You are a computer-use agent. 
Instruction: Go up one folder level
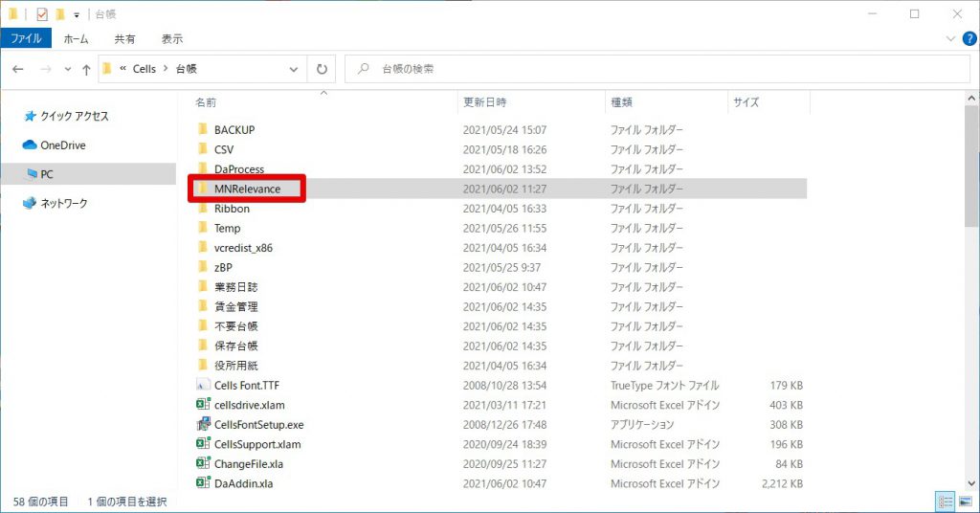[x=86, y=69]
